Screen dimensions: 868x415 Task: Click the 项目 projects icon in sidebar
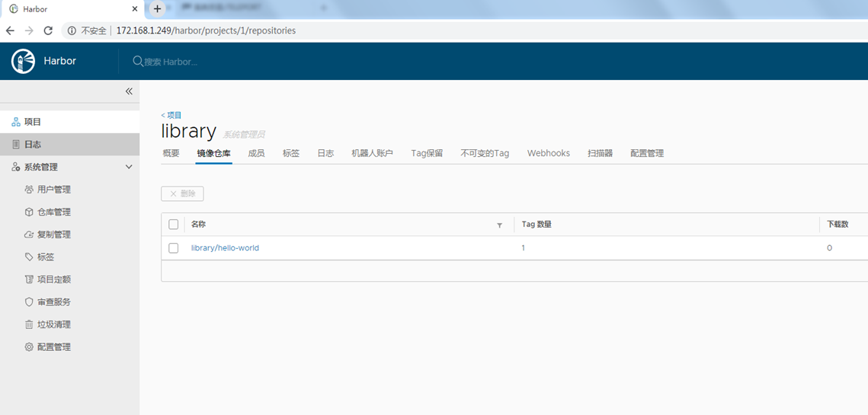(16, 122)
